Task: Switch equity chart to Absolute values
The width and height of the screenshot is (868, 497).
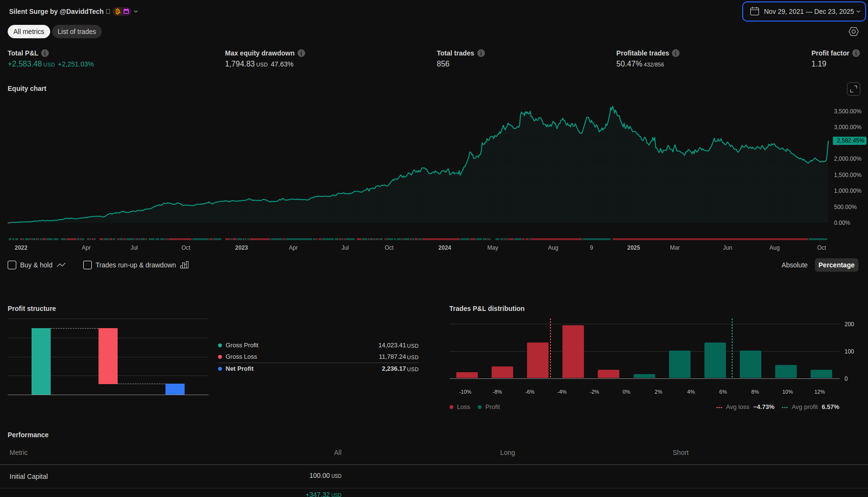Action: [x=794, y=265]
